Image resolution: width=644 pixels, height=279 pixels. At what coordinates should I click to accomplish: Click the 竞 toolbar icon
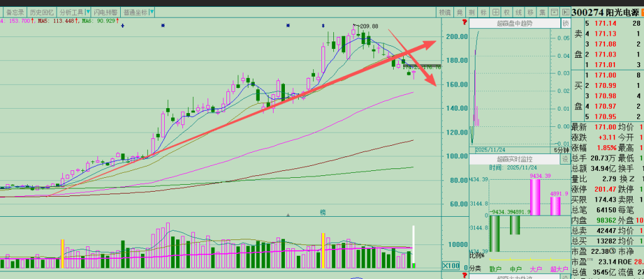coord(460,12)
